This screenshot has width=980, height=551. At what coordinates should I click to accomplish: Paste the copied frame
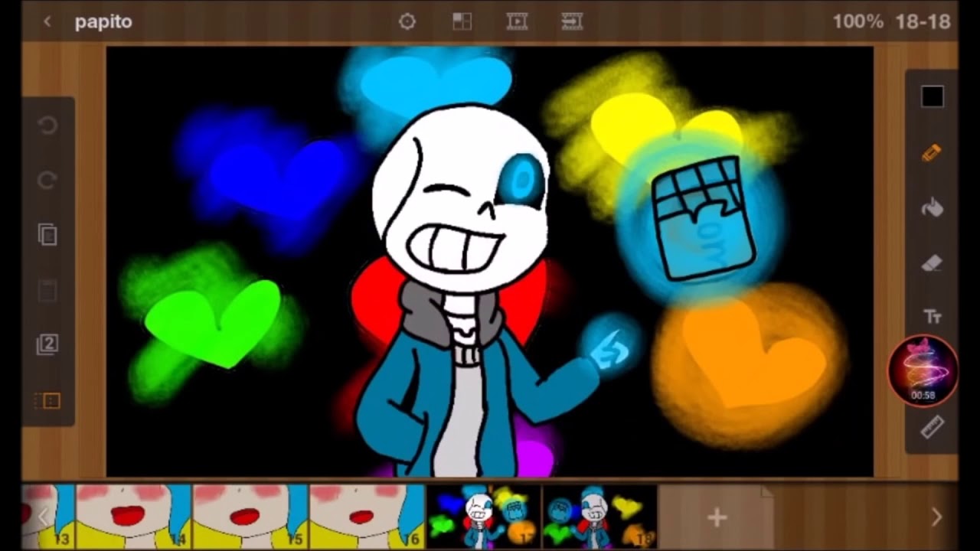(x=47, y=290)
